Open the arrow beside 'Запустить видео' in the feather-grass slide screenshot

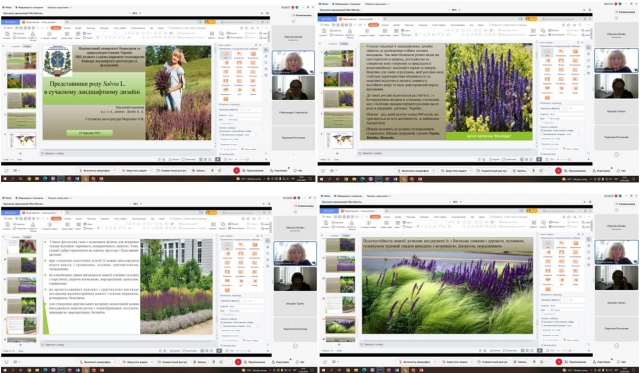click(472, 362)
